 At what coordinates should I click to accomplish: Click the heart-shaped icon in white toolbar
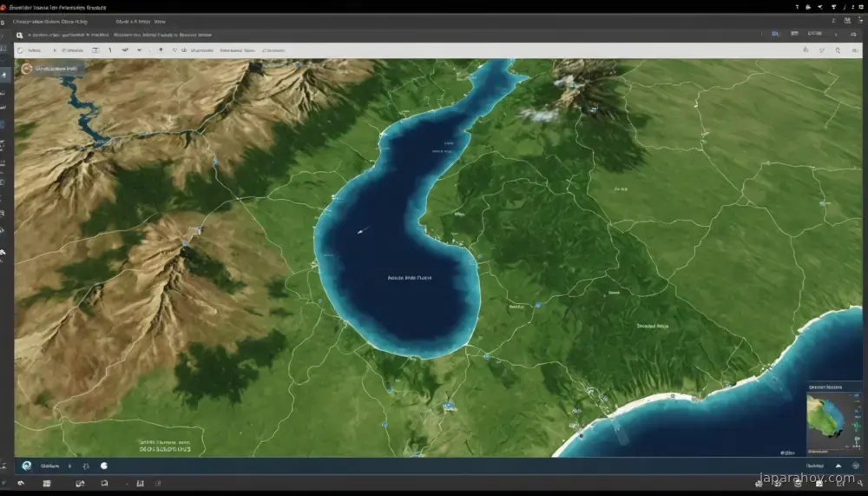pyautogui.click(x=174, y=50)
